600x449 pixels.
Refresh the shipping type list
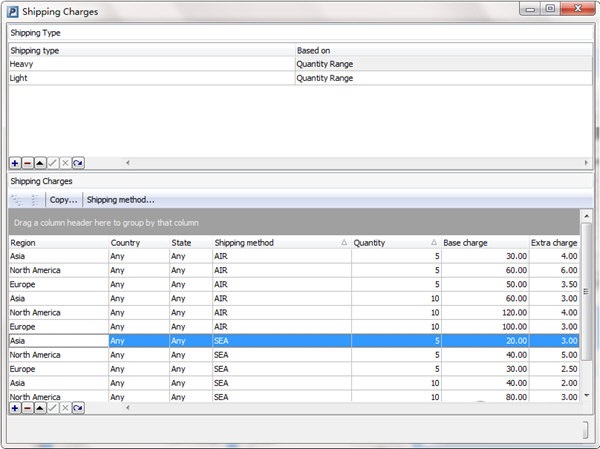pos(78,163)
